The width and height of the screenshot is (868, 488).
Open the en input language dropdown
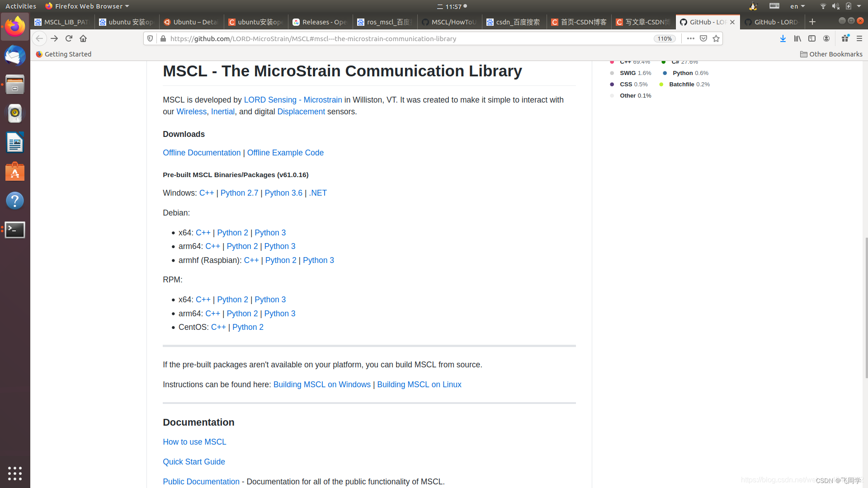[x=797, y=6]
